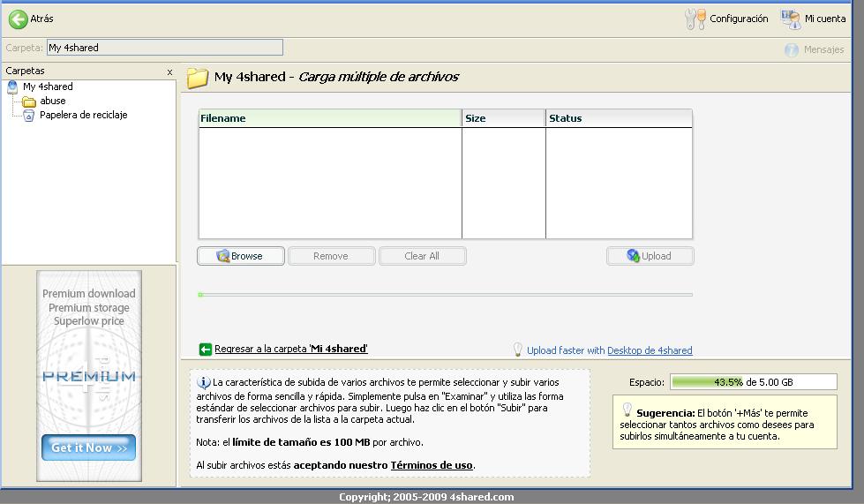Screen dimensions: 864x504
Task: Select Papelera de reciclaje label in tree
Action: point(83,115)
